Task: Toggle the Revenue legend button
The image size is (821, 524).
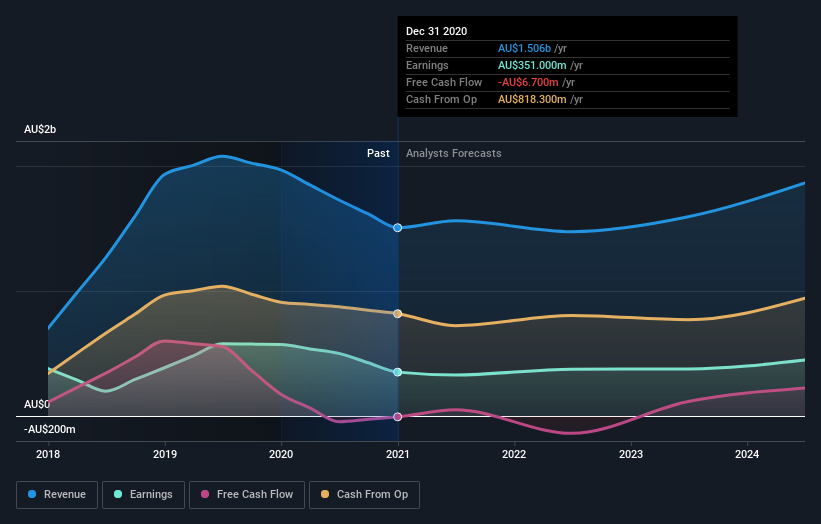Action: (x=57, y=495)
